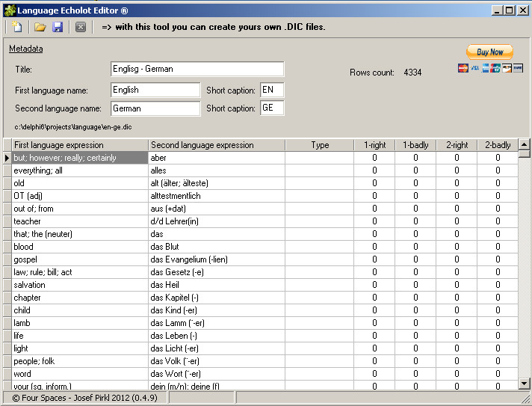Select the 'aber' cell
The height and width of the screenshot is (406, 532).
[x=217, y=158]
